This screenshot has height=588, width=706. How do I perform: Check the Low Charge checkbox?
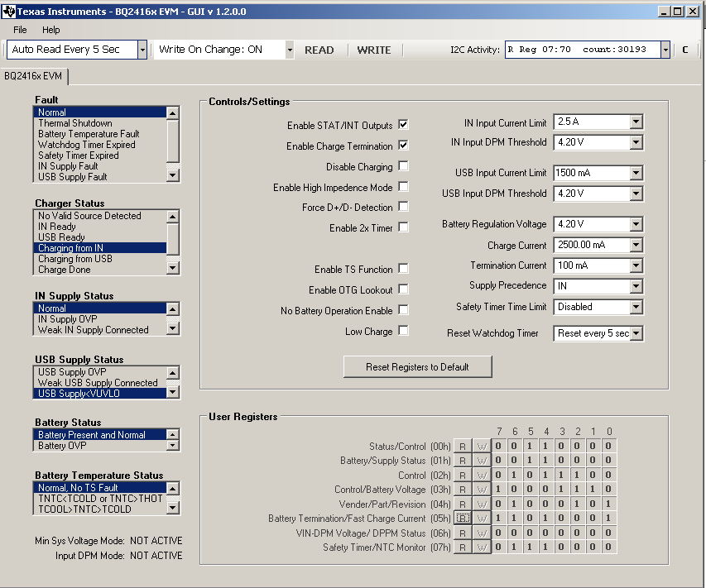click(403, 331)
